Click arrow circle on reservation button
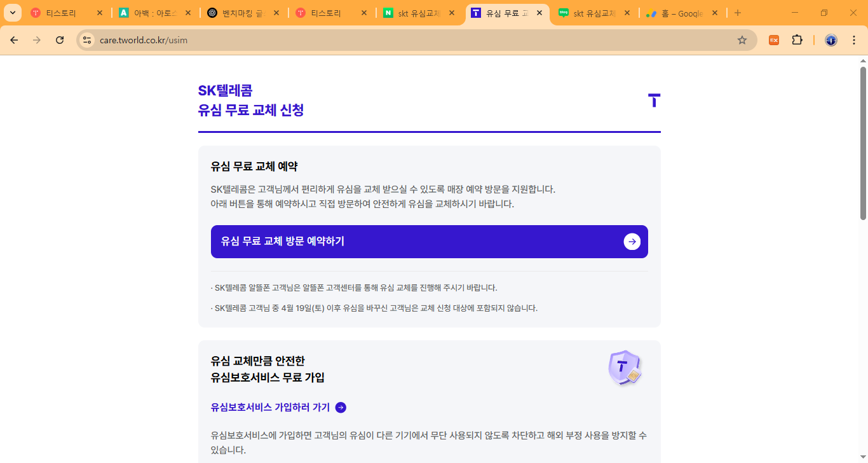The height and width of the screenshot is (463, 868). [x=632, y=242]
